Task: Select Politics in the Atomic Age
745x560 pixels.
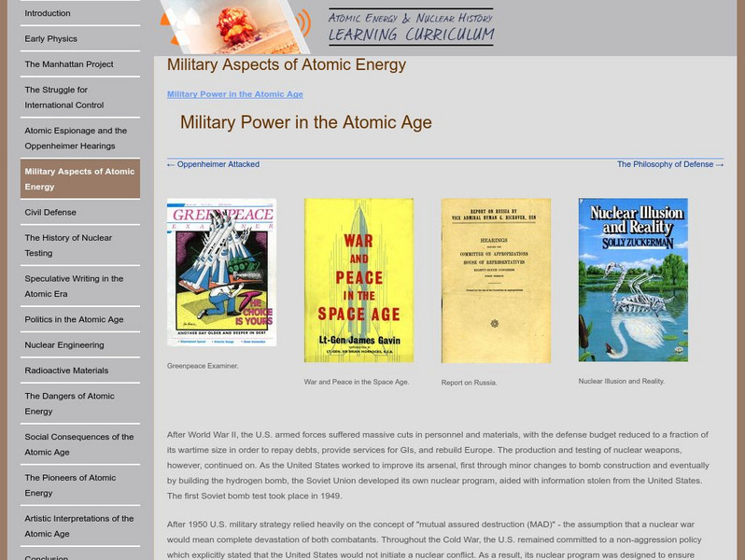Action: coord(80,319)
